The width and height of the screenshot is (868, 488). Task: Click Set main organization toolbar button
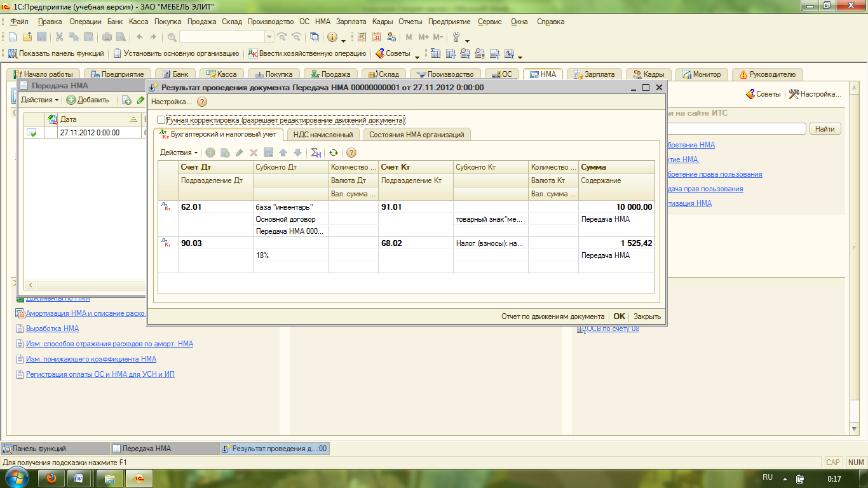(176, 54)
